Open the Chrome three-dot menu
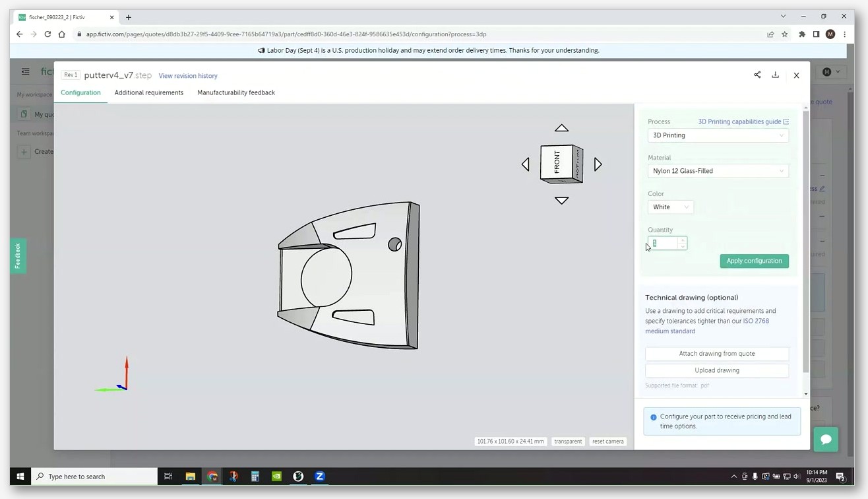868x499 pixels. pyautogui.click(x=844, y=34)
